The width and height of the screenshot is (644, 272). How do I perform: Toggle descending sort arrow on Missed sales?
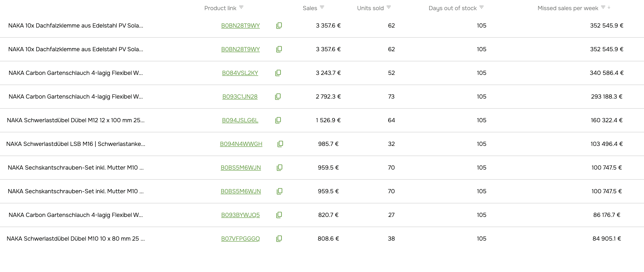[x=609, y=7]
